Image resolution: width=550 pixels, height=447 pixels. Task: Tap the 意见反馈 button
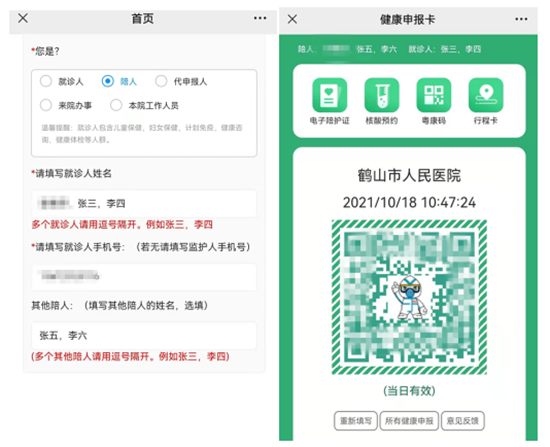463,421
